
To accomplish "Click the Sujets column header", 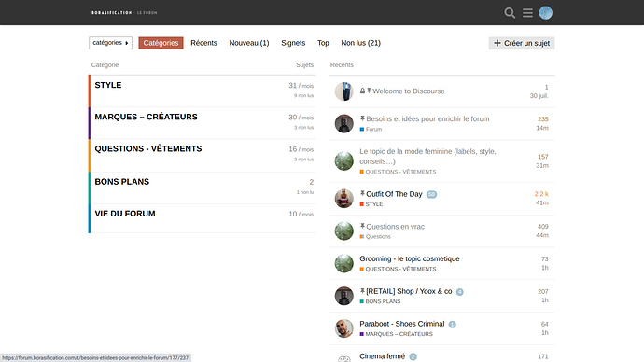I will [305, 65].
